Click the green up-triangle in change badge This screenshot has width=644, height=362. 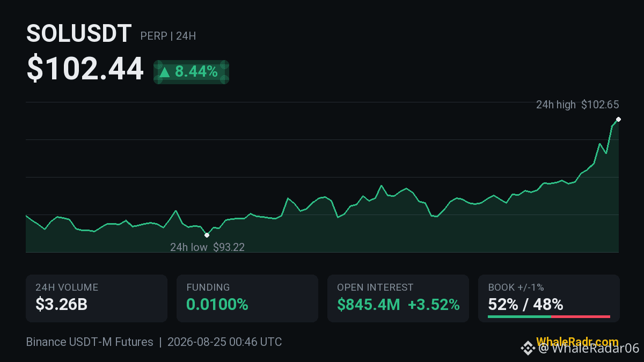click(x=165, y=72)
